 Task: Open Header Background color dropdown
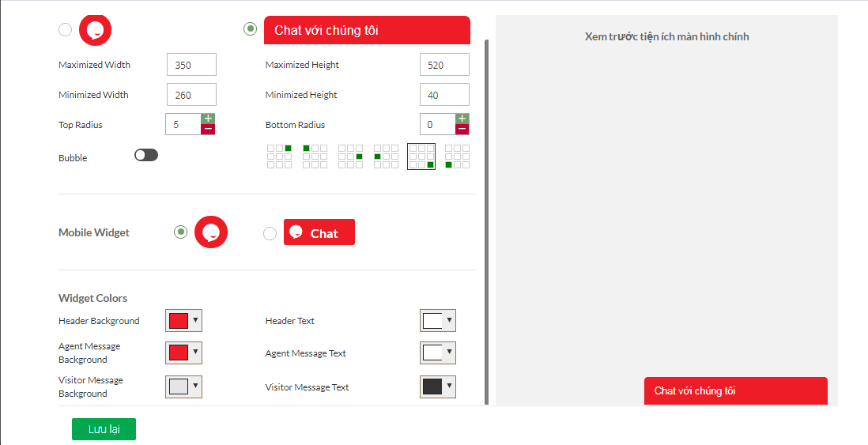(x=195, y=321)
